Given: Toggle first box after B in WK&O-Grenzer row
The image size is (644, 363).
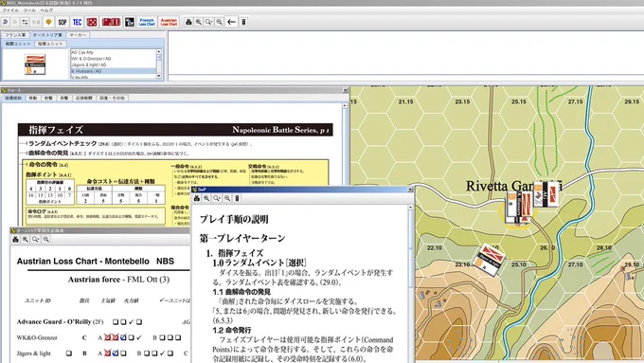Looking at the screenshot, I should click(162, 337).
